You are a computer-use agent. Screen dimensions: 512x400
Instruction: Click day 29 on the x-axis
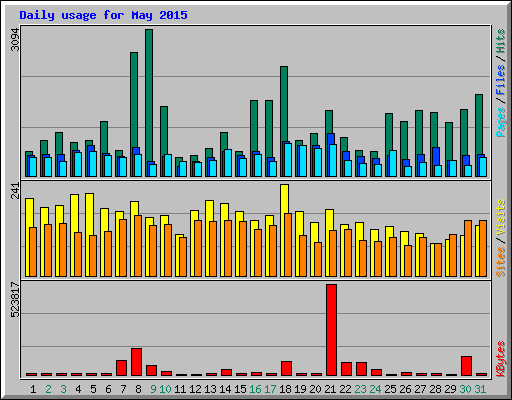[450, 389]
